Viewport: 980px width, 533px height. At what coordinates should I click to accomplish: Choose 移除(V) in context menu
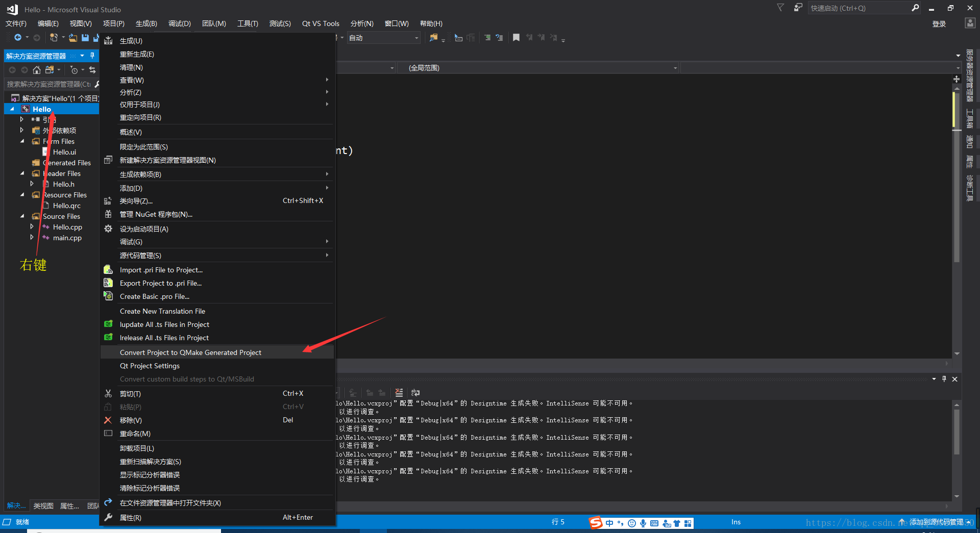point(217,420)
